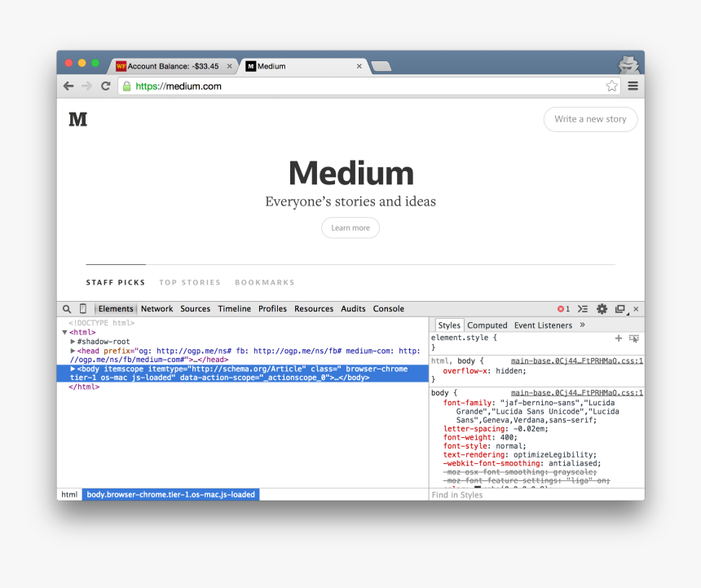Switch to the Computed sidebar tab
Image resolution: width=701 pixels, height=588 pixels.
(x=487, y=325)
